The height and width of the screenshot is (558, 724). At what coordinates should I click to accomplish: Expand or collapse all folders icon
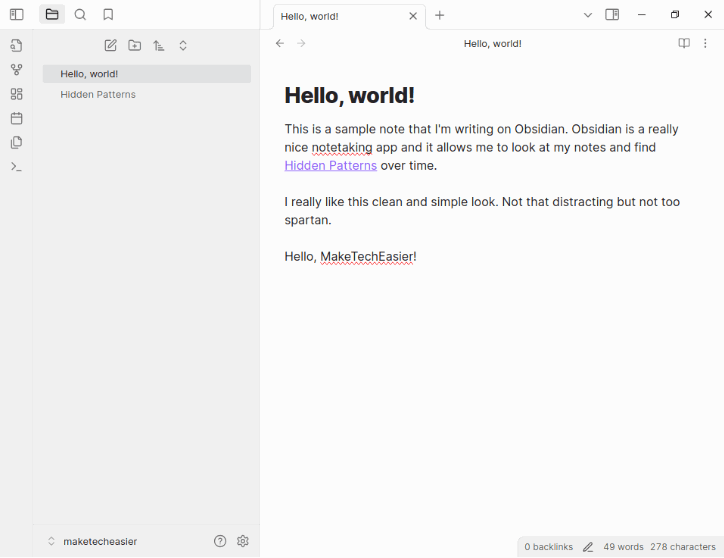(x=183, y=45)
